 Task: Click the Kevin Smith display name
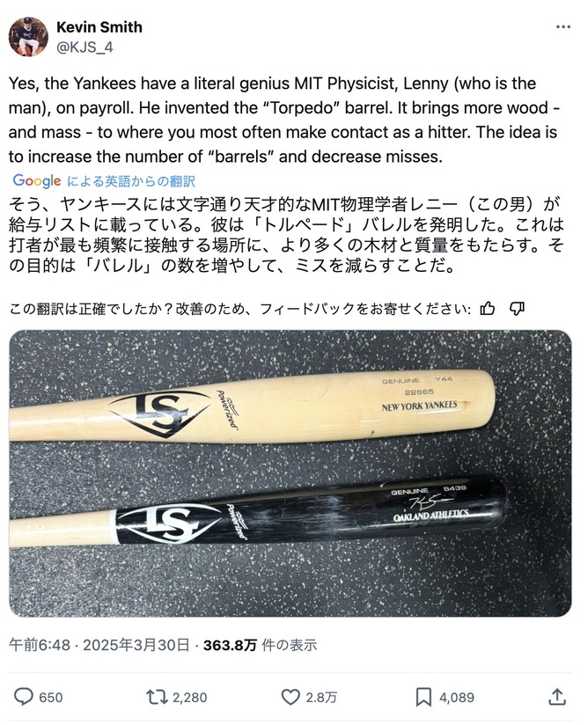coord(99,27)
